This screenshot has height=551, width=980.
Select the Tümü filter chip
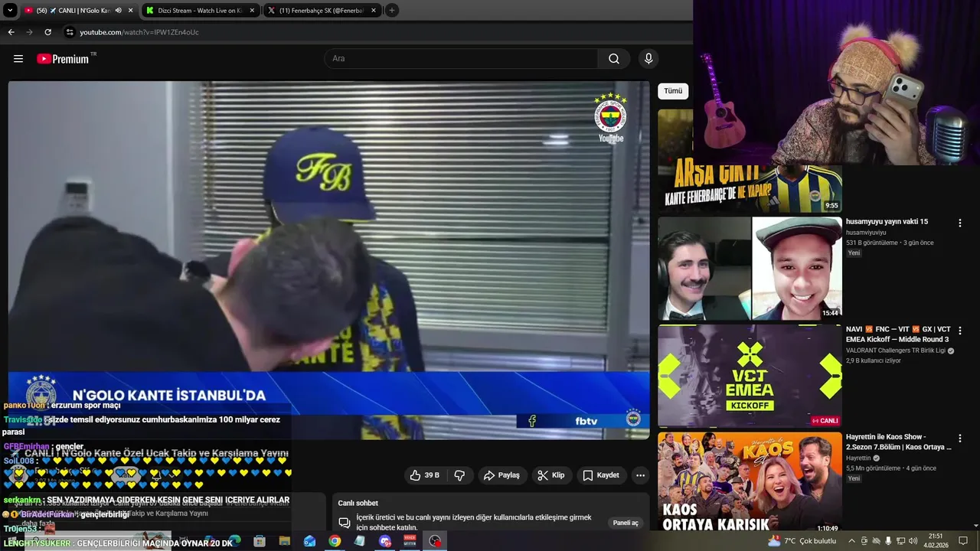[x=673, y=91]
